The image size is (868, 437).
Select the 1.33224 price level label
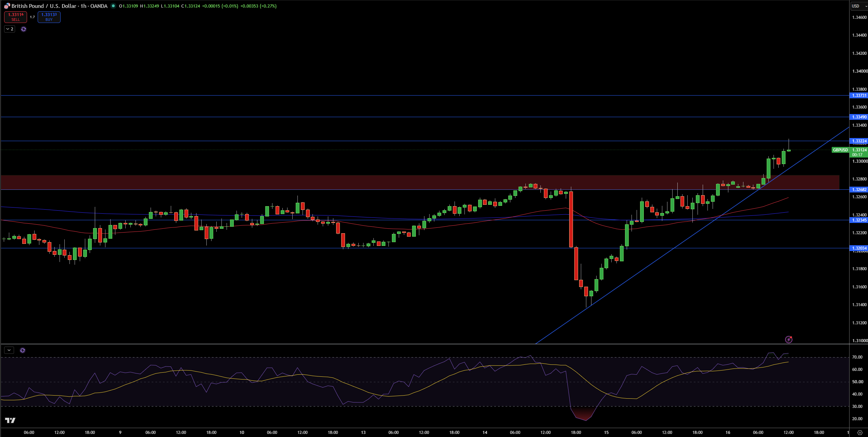click(859, 141)
